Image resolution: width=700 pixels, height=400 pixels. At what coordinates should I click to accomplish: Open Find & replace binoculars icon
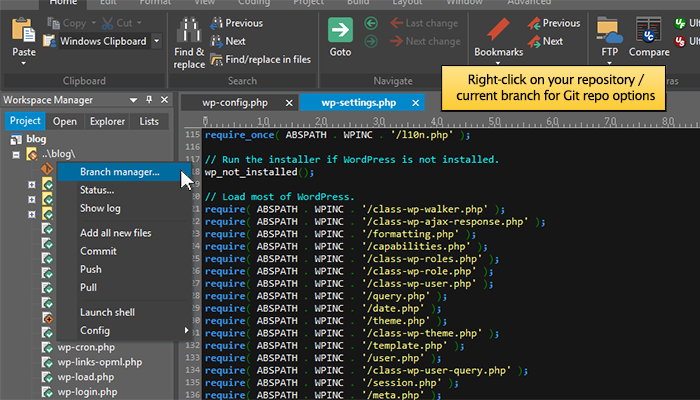pos(189,29)
